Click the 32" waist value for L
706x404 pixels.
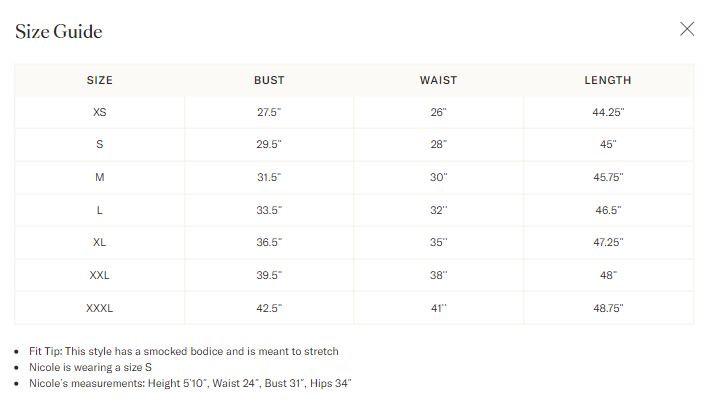click(438, 210)
